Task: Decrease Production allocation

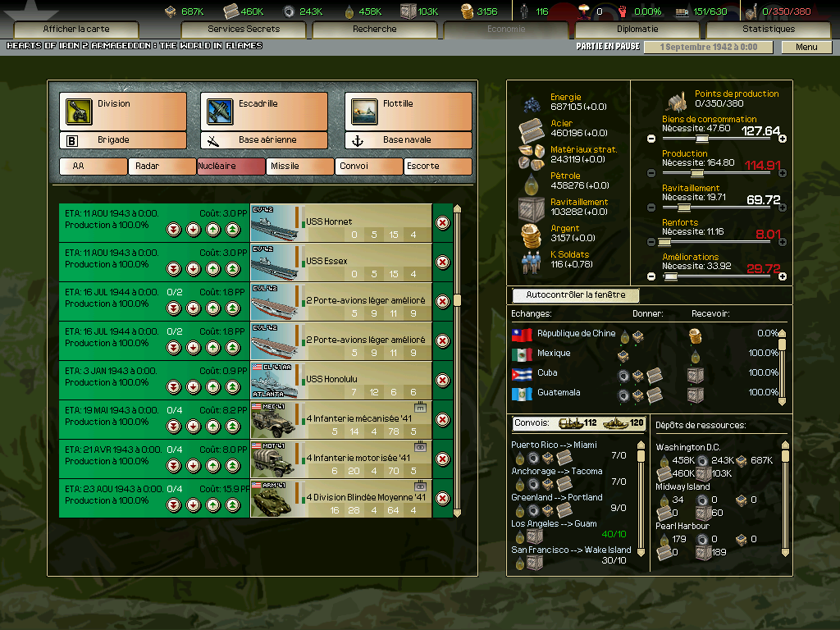Action: coord(651,173)
